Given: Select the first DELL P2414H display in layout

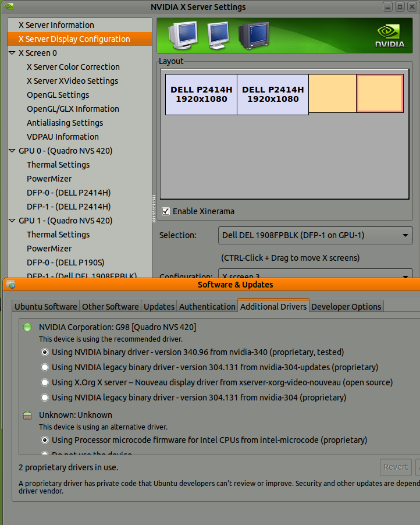Looking at the screenshot, I should tap(201, 94).
